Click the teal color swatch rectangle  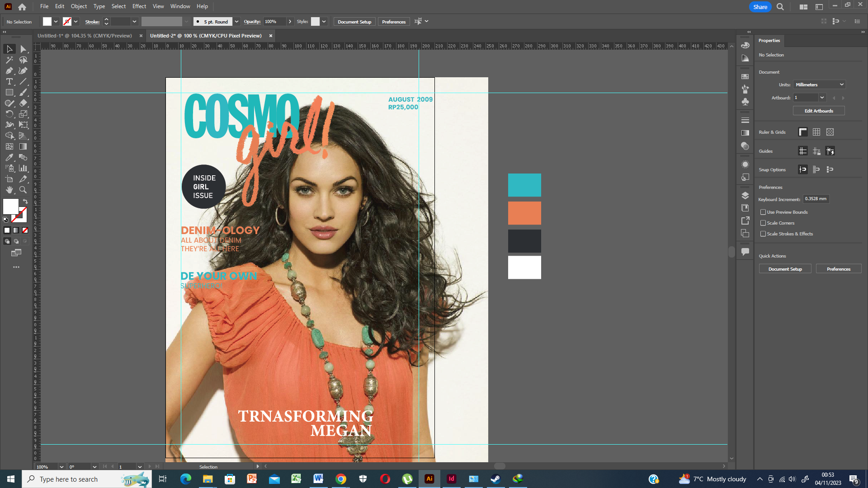click(524, 185)
